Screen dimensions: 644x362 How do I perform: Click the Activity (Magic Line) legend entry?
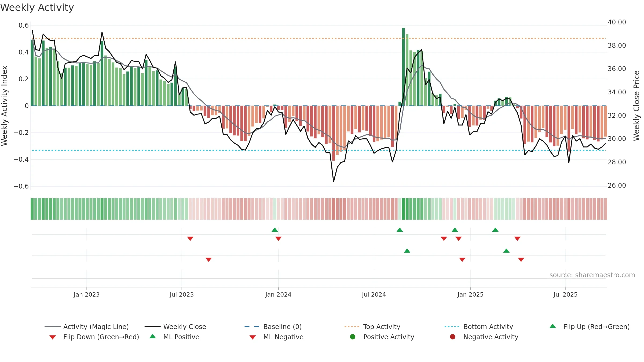tap(87, 327)
